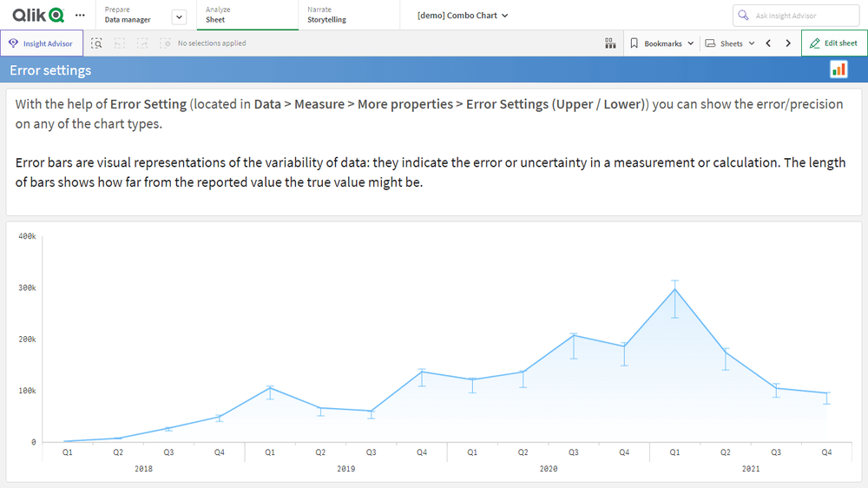Click the step forward selection icon
The image size is (868, 488).
coord(142,43)
